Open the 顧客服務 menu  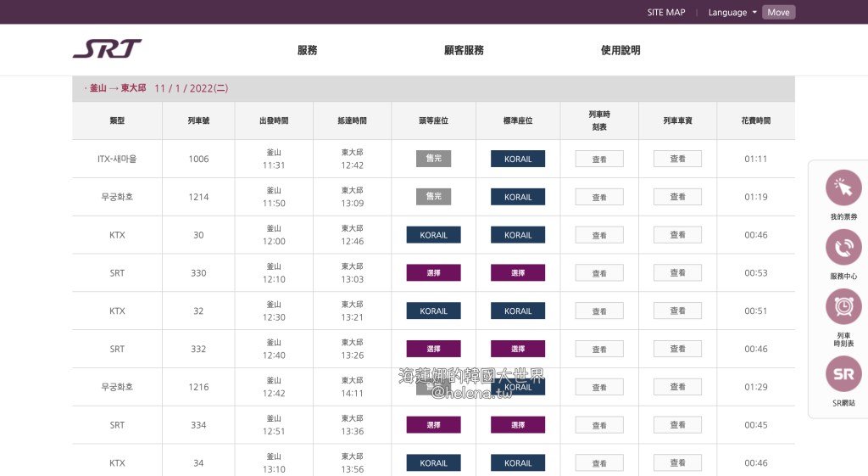464,50
